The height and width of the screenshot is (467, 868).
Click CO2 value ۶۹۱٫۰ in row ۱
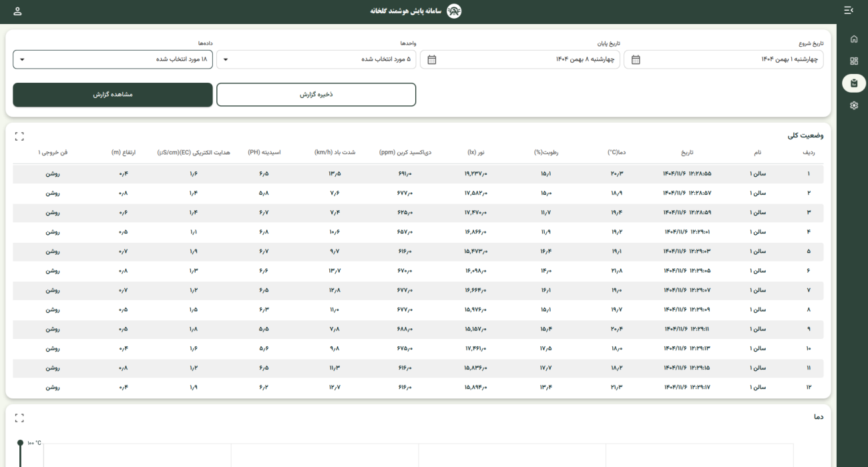point(405,173)
